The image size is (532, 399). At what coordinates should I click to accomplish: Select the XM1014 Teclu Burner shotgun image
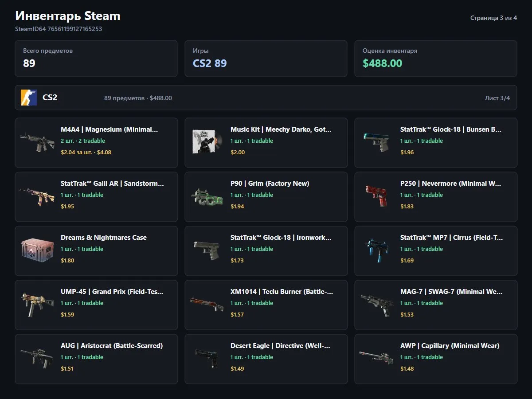coord(207,304)
